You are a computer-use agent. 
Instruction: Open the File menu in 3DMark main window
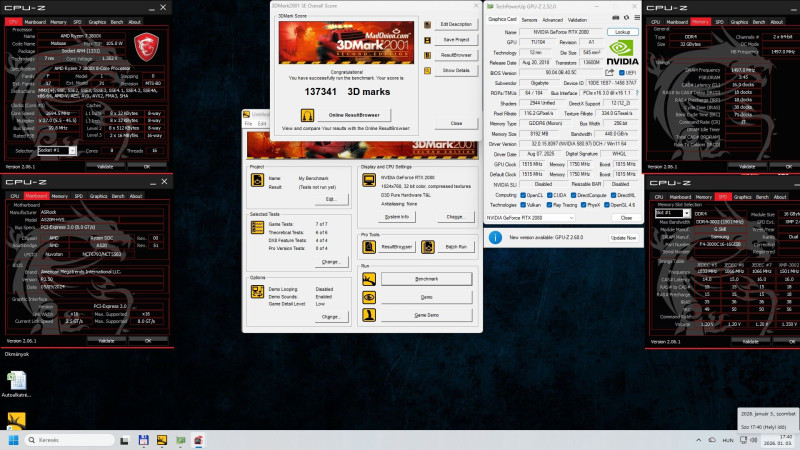pyautogui.click(x=248, y=124)
